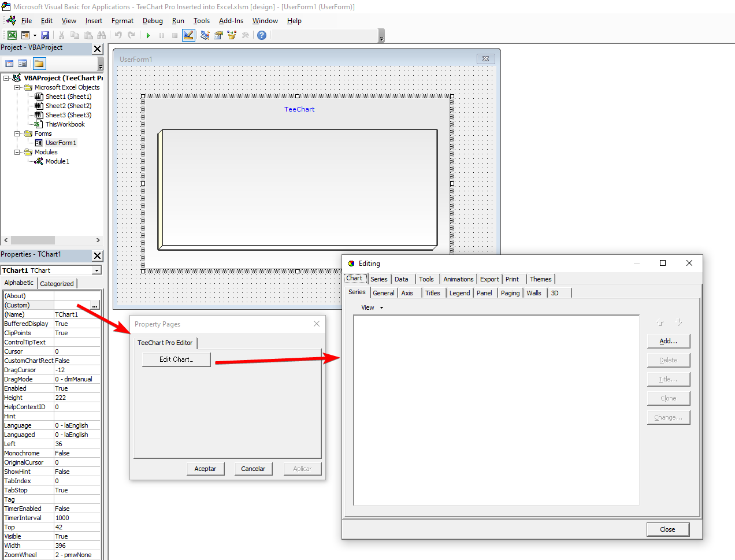Open the Properties Window toolbar icon
The image size is (735, 560).
(218, 35)
